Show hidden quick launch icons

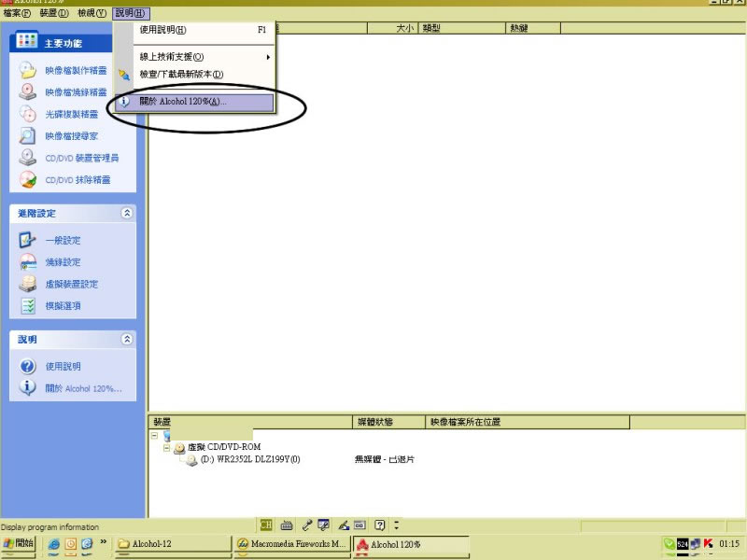point(103,542)
